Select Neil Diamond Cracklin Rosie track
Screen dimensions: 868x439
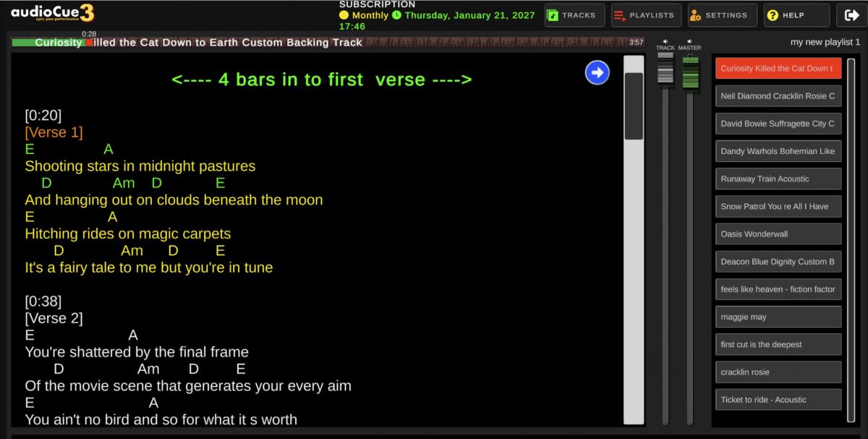point(778,96)
